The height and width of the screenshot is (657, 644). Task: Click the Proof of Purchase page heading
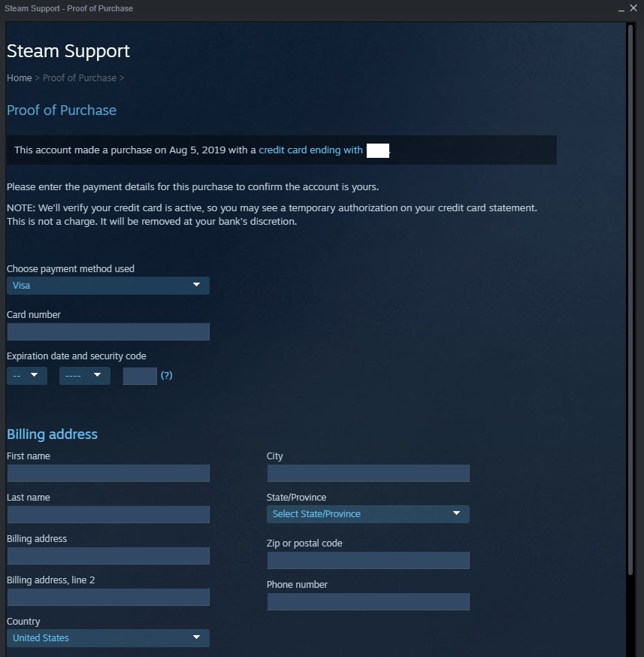tap(62, 111)
